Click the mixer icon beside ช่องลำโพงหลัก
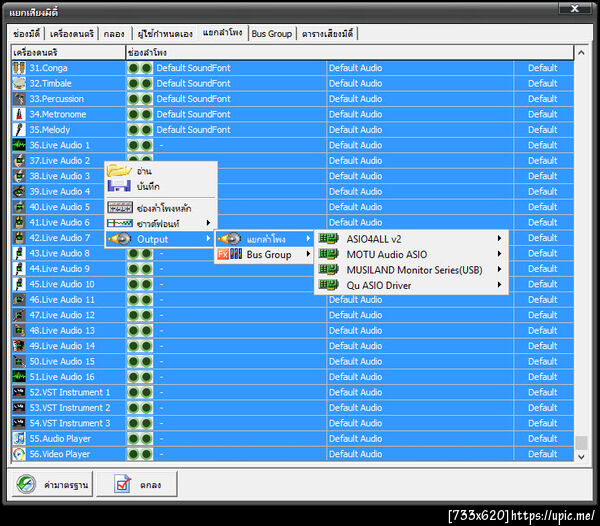 (120, 208)
